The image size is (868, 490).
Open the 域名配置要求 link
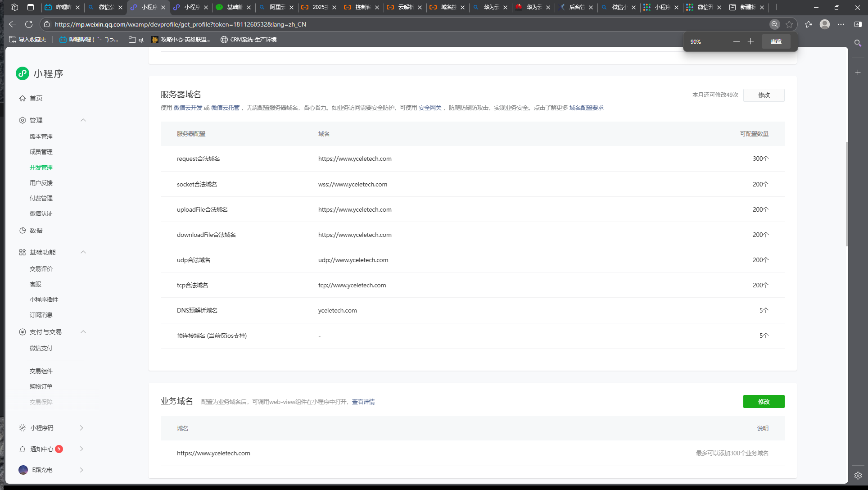coord(586,108)
